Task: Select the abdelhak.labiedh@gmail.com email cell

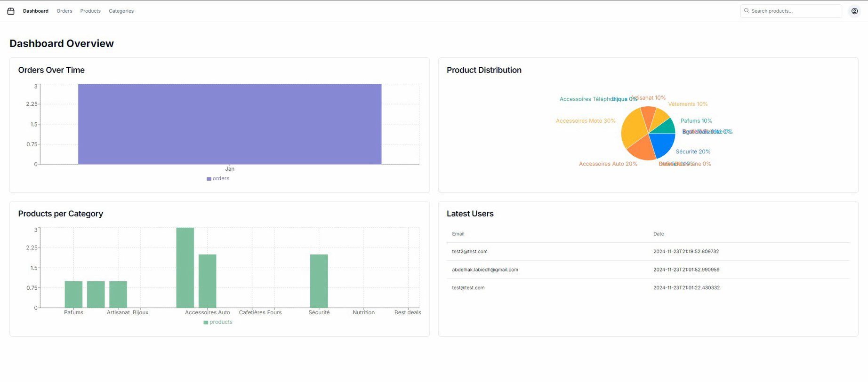Action: (485, 270)
